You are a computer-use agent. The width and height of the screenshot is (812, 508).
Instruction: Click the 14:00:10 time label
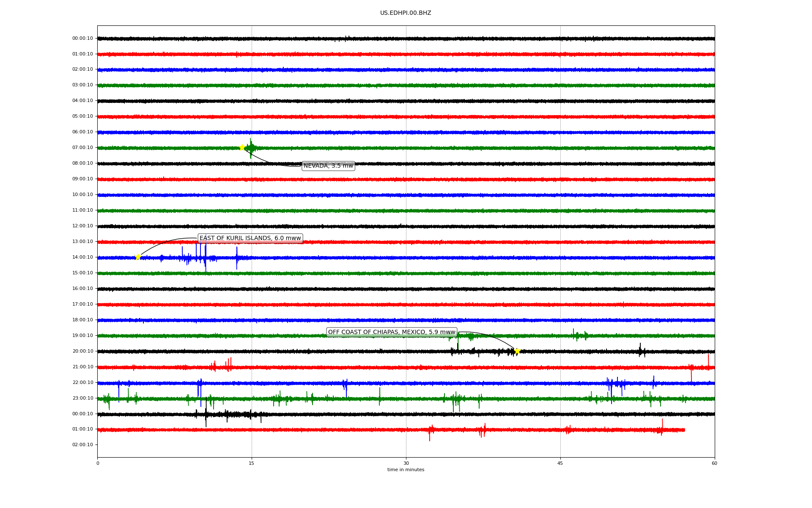(82, 257)
